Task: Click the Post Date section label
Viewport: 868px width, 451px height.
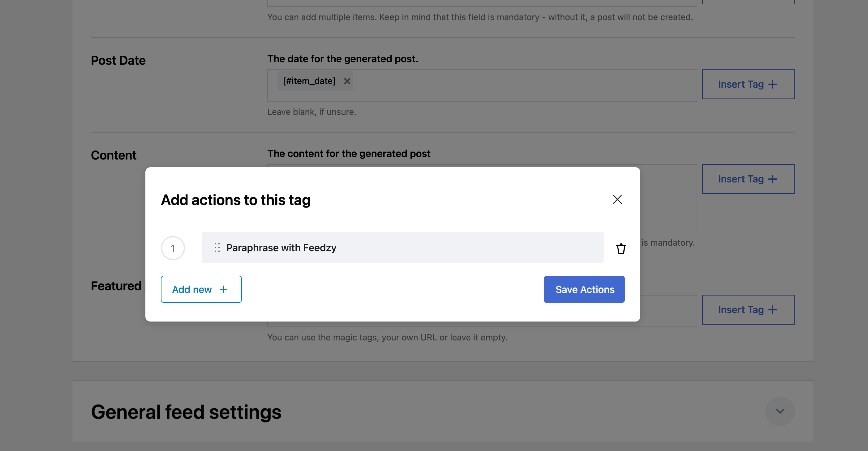Action: pyautogui.click(x=118, y=61)
